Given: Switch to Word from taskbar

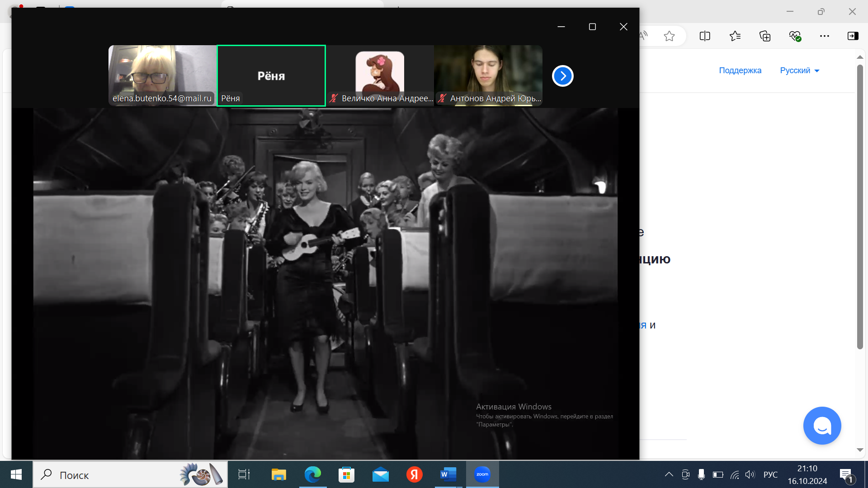Looking at the screenshot, I should pos(448,474).
